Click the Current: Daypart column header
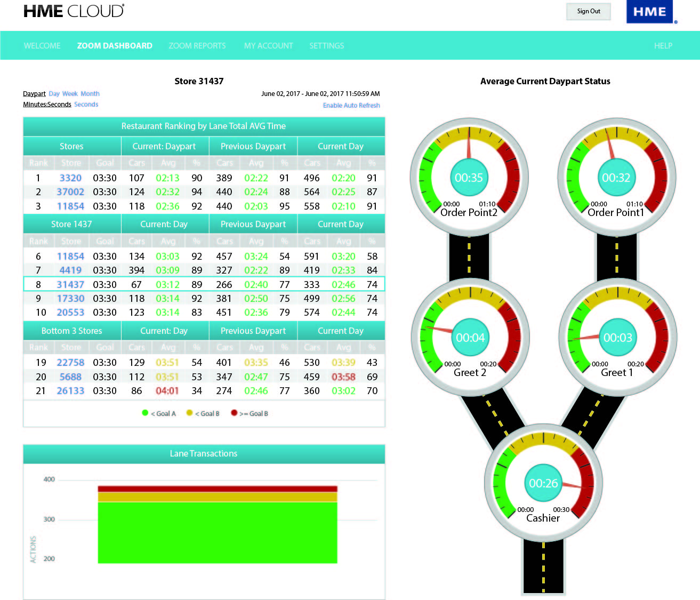Image resolution: width=700 pixels, height=600 pixels. tap(164, 146)
